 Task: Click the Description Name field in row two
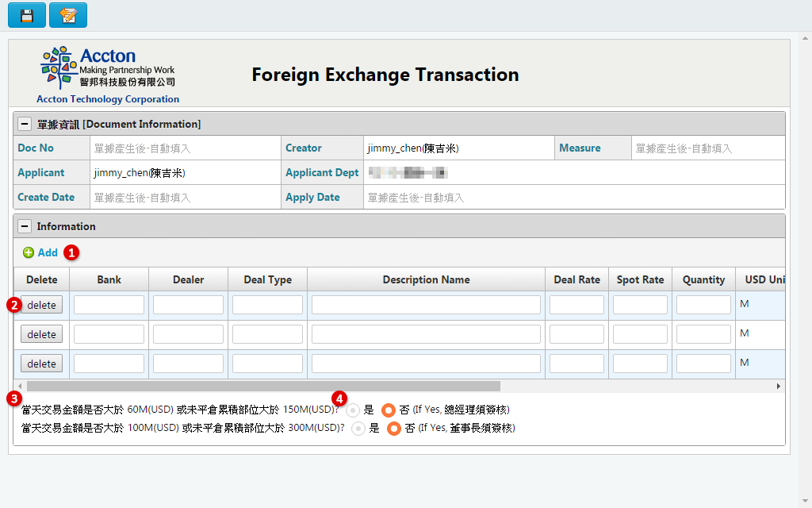coord(426,333)
